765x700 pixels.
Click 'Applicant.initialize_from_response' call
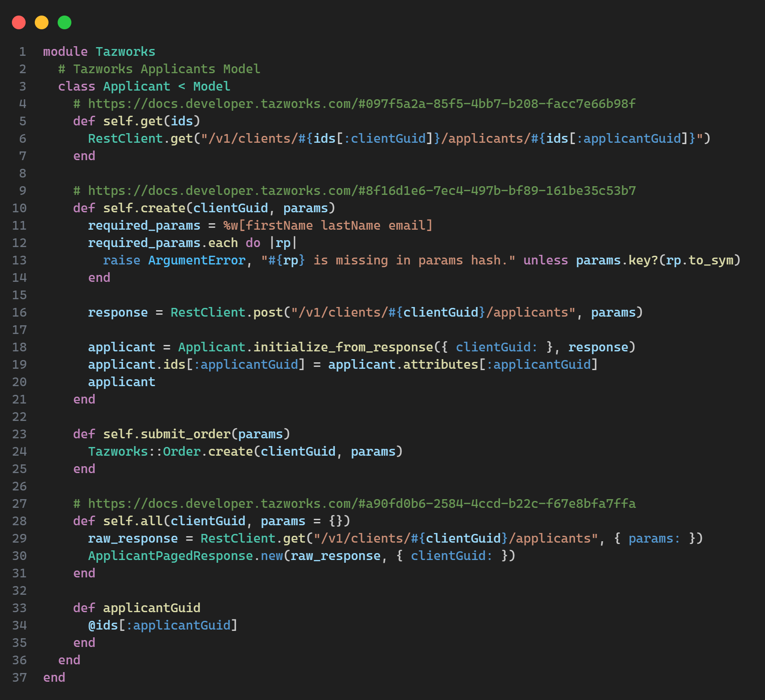click(306, 347)
